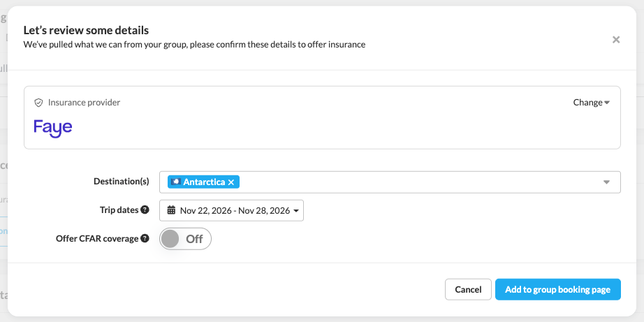The width and height of the screenshot is (644, 322).
Task: Click the Antarctica flag icon
Action: tap(176, 182)
